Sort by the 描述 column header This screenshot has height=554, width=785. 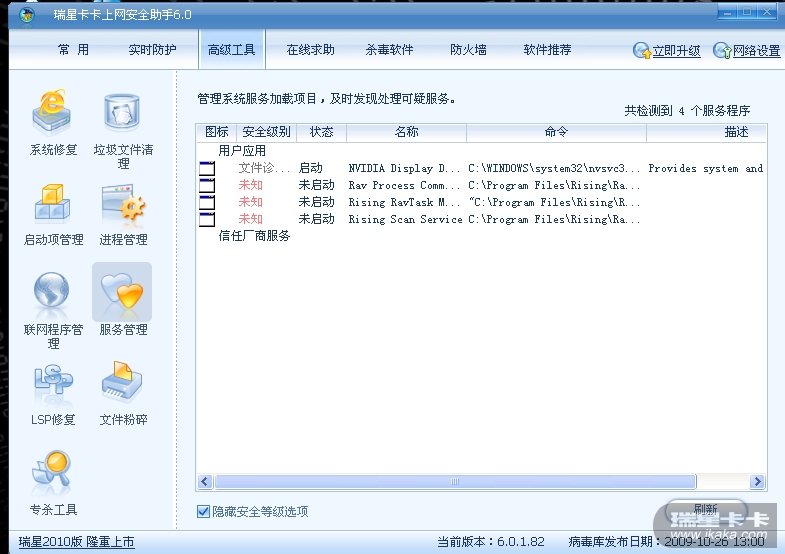(x=706, y=132)
